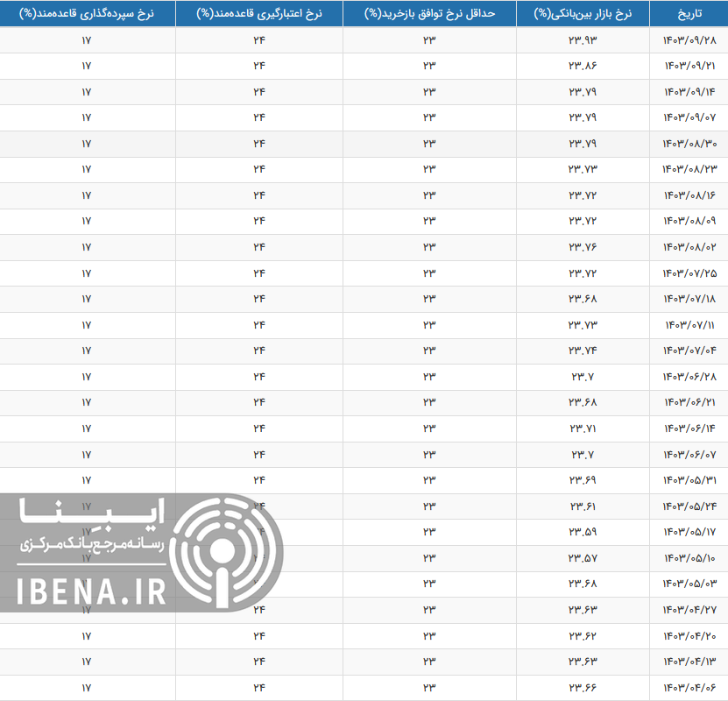Viewport: 728px width, 701px height.
Task: Click the ایبنا Persian logo title
Action: 92,513
